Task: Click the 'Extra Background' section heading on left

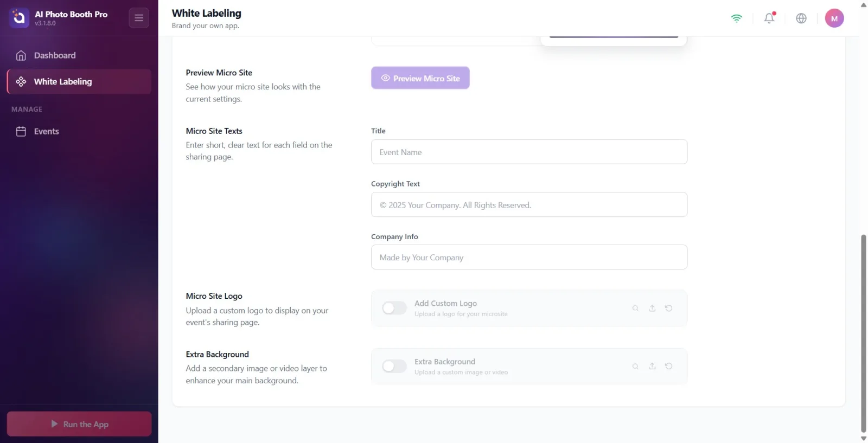Action: pos(217,354)
